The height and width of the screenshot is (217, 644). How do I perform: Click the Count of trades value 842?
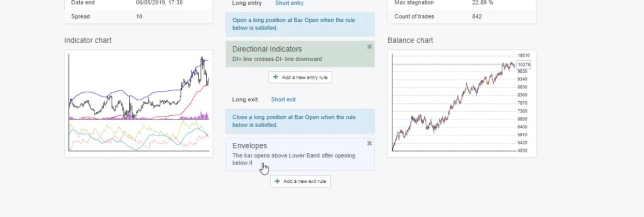click(x=477, y=17)
